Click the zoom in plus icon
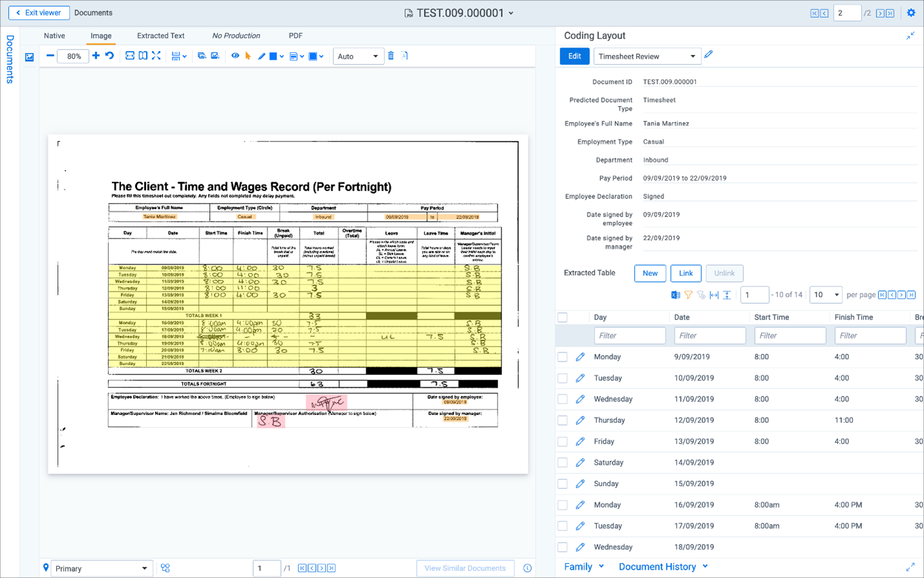Image resolution: width=924 pixels, height=578 pixels. (x=96, y=56)
